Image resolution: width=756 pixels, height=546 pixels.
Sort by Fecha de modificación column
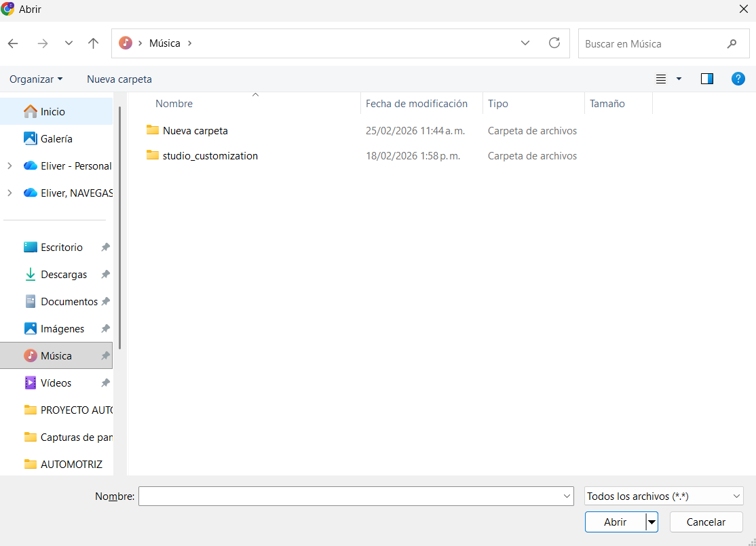point(417,104)
